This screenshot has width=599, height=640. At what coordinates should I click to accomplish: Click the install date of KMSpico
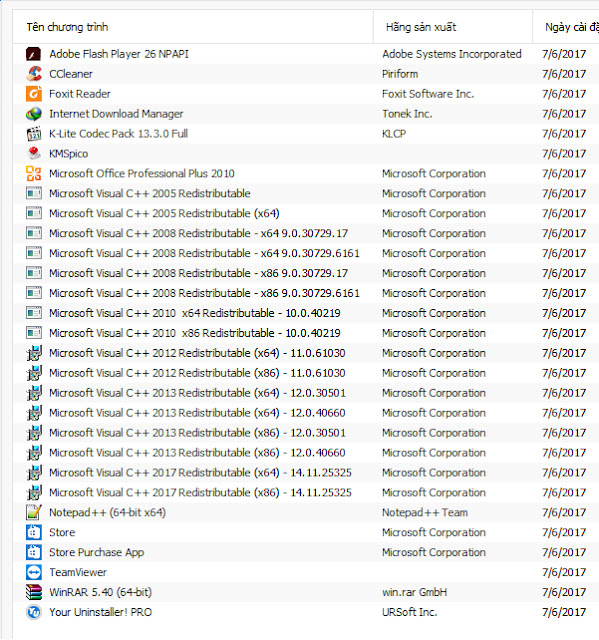[564, 154]
